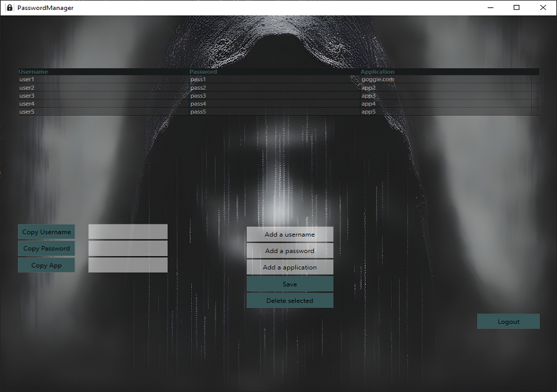Select the app5 cell in the last row

pyautogui.click(x=369, y=112)
